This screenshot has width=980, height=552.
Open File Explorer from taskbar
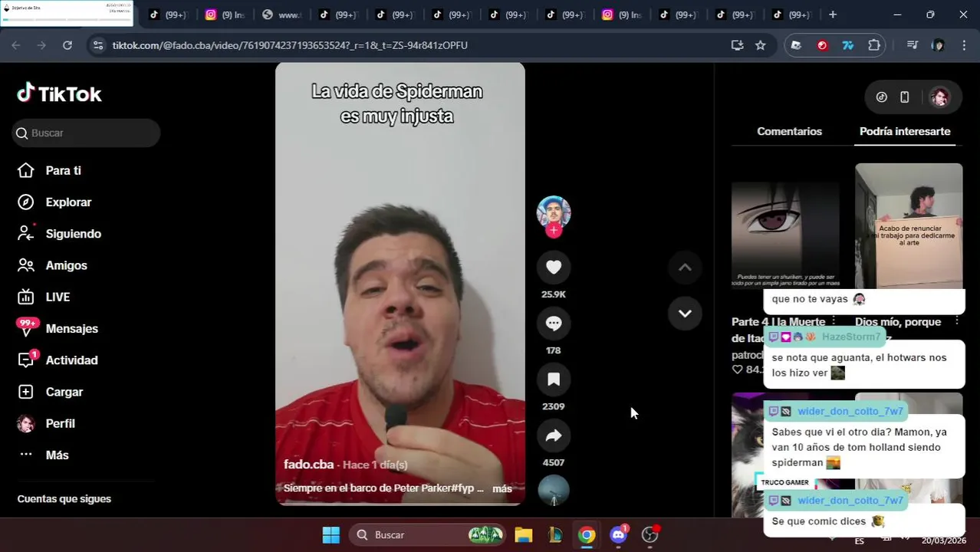coord(523,535)
